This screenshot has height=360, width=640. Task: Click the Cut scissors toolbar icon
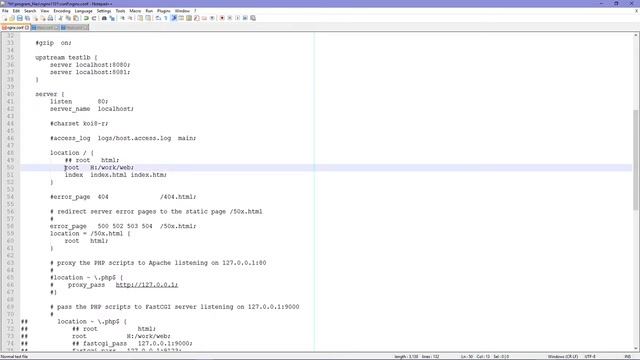(x=60, y=18)
